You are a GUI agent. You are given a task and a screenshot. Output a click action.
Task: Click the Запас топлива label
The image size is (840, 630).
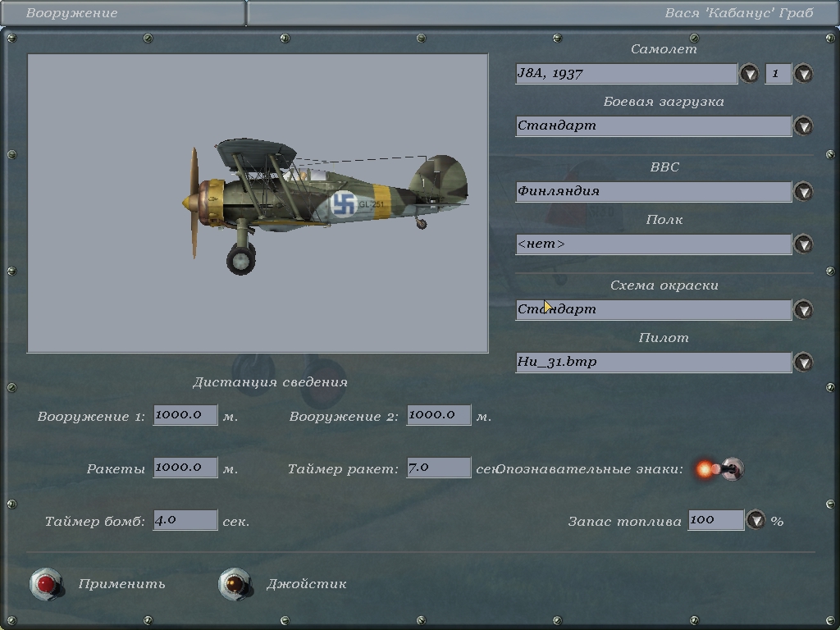click(624, 521)
